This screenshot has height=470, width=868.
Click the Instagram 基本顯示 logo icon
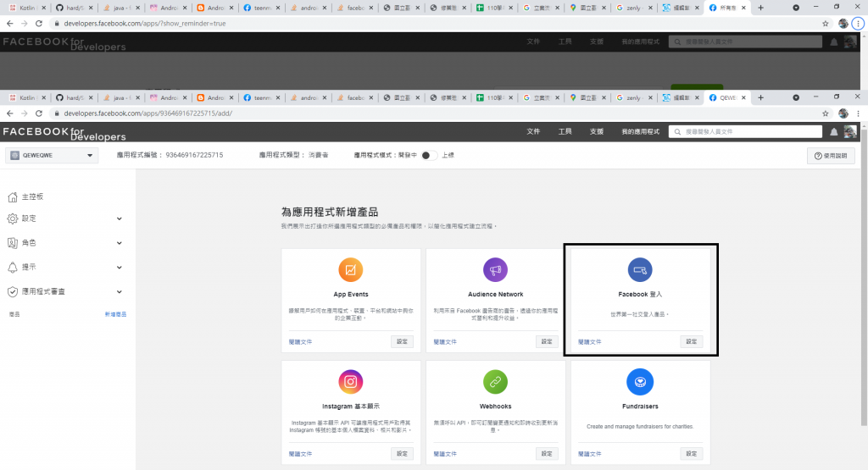pyautogui.click(x=350, y=382)
